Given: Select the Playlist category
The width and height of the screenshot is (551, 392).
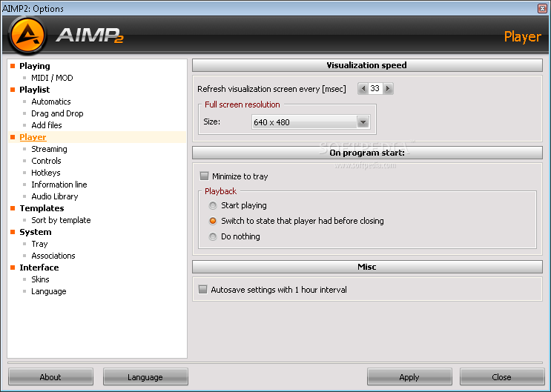Looking at the screenshot, I should [35, 90].
